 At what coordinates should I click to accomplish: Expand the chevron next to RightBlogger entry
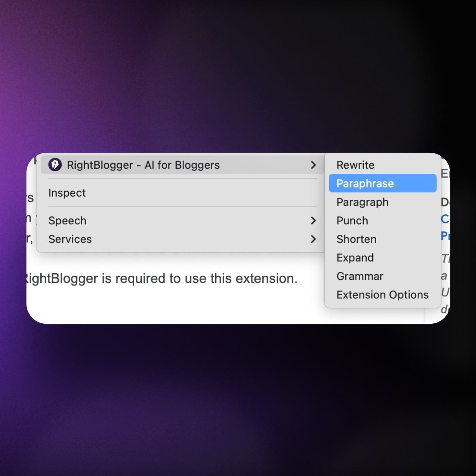[314, 165]
